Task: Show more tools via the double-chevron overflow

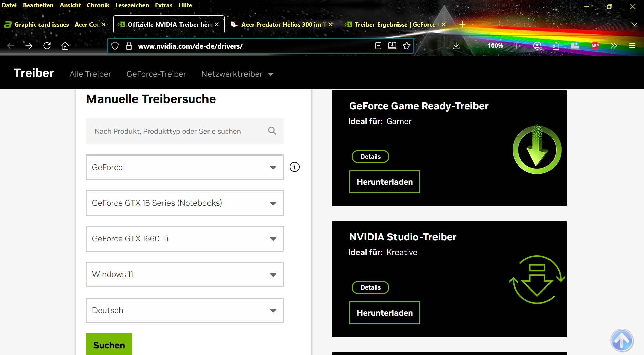Action: click(614, 46)
